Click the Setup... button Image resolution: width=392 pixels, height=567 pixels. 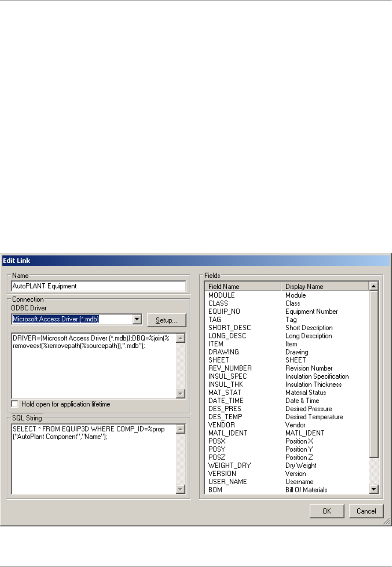tap(167, 320)
